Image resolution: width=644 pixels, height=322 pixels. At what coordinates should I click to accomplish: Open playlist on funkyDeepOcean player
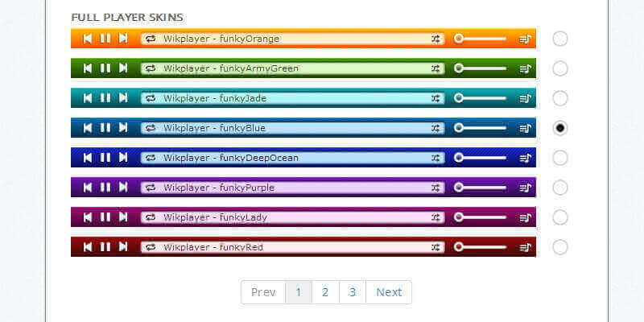pyautogui.click(x=526, y=158)
